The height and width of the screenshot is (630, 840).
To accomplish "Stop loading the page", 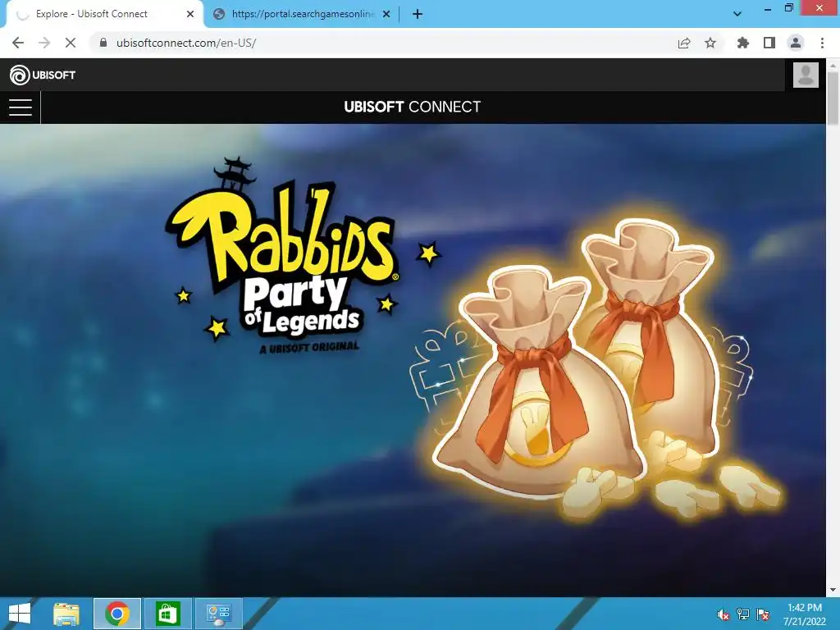I will point(71,43).
